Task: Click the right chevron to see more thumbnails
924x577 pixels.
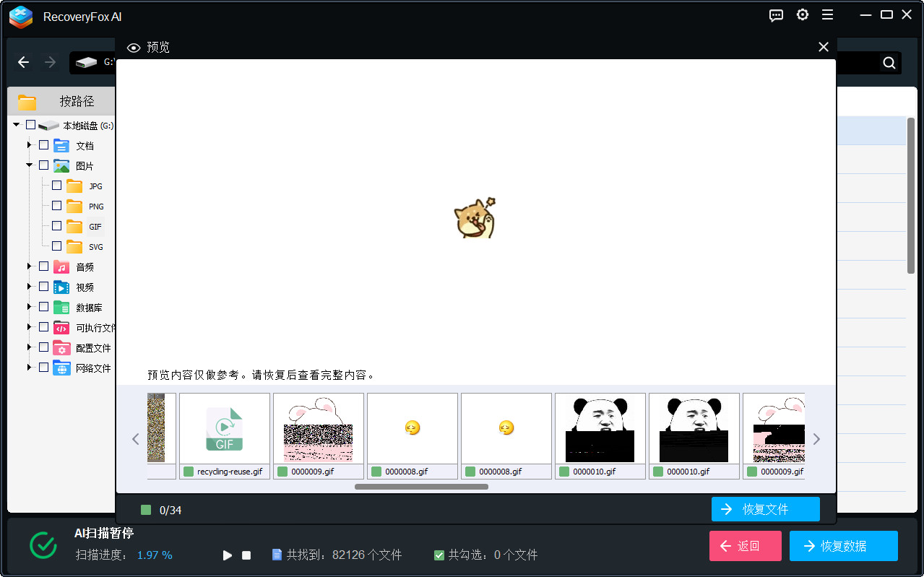Action: pos(816,438)
